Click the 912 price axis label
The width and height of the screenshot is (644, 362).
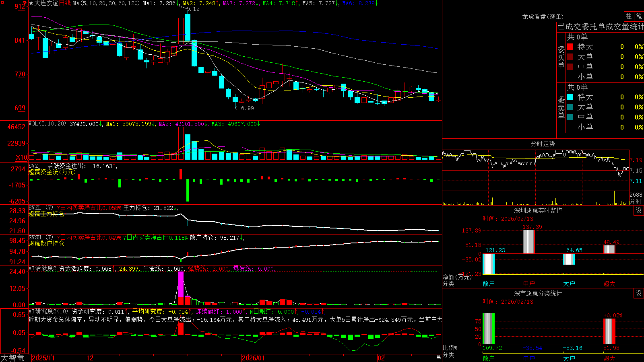[x=20, y=6]
